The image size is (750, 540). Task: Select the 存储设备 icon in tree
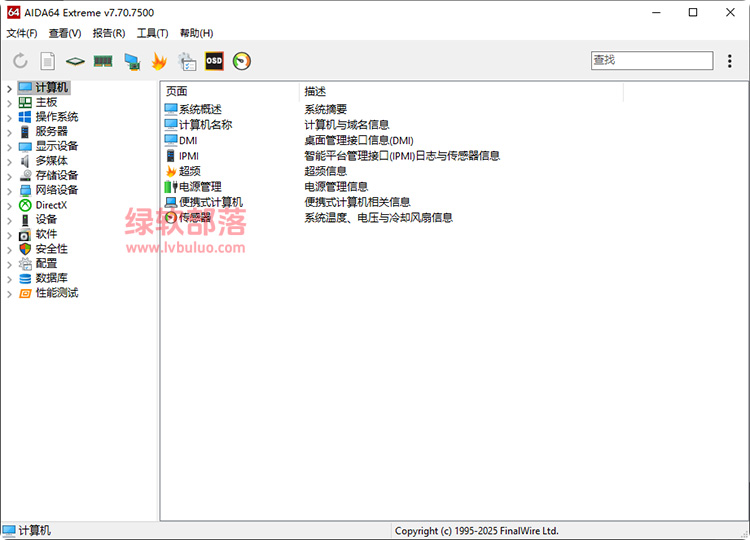25,176
